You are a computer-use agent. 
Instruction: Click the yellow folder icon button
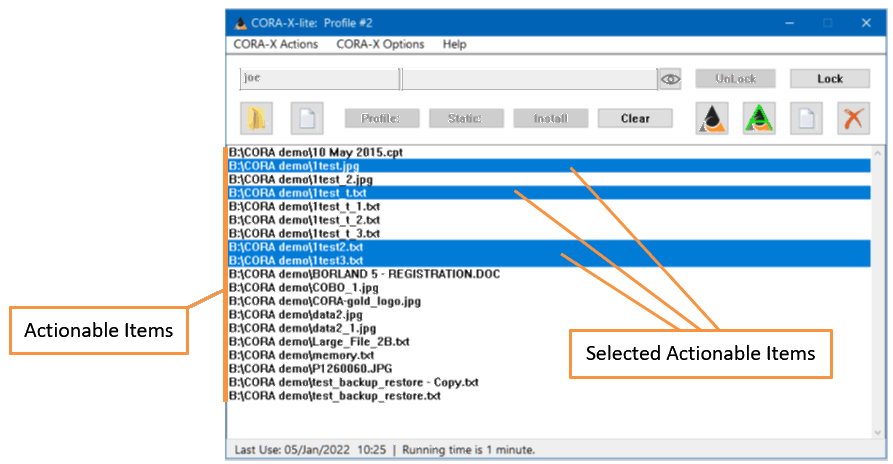257,118
